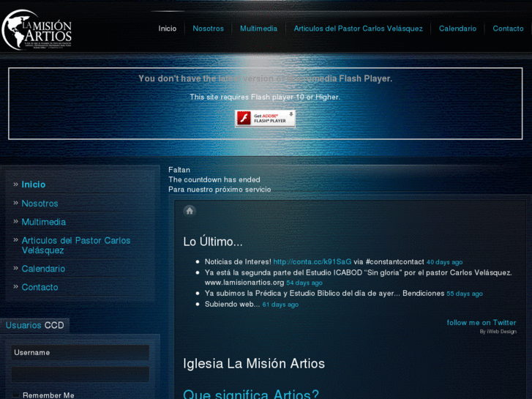The height and width of the screenshot is (399, 532).
Task: Select Articulos del Pastor Carlos Velásquez sidebar link
Action: coord(75,245)
